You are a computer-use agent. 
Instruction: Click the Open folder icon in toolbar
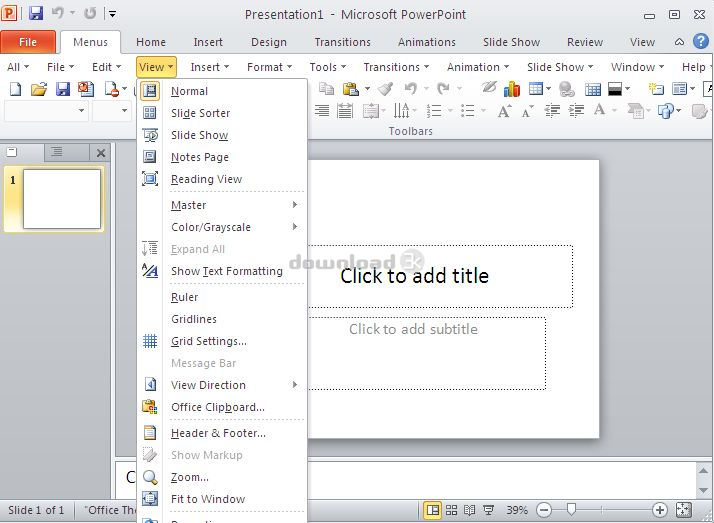coord(39,89)
